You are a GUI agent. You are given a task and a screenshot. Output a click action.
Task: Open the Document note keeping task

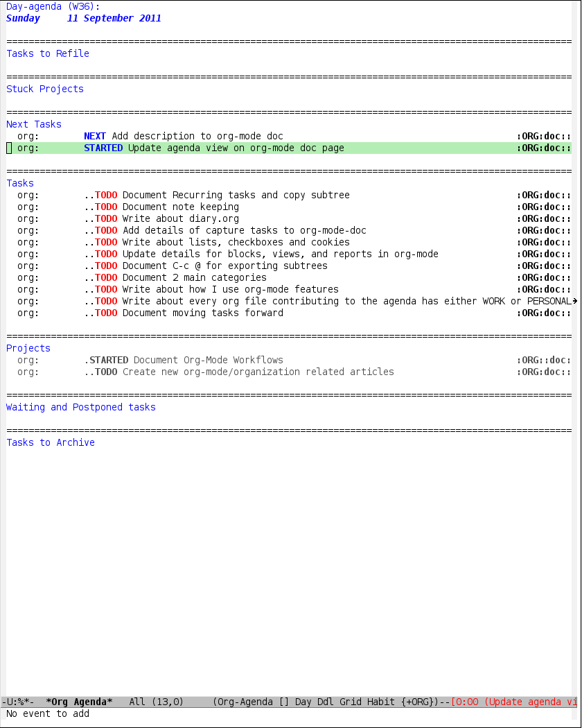tap(180, 207)
